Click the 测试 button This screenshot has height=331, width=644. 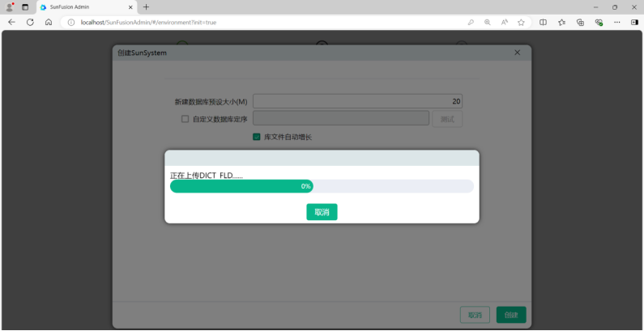click(447, 119)
